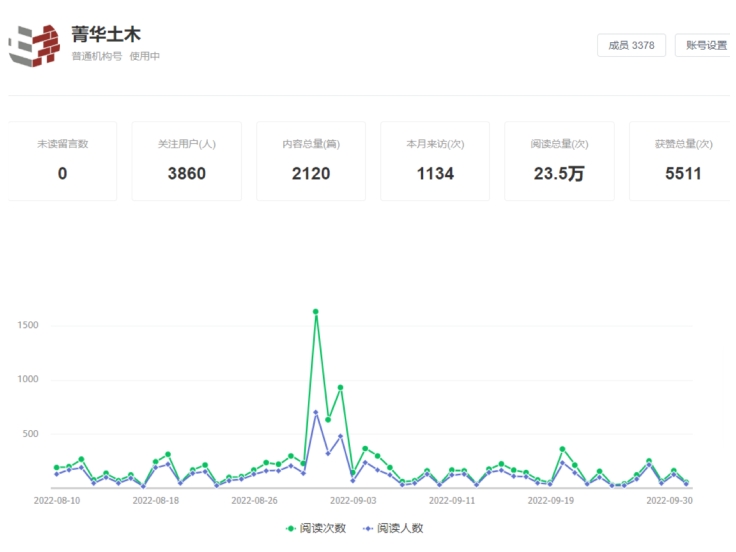Click the highest blue peak data point

[316, 412]
